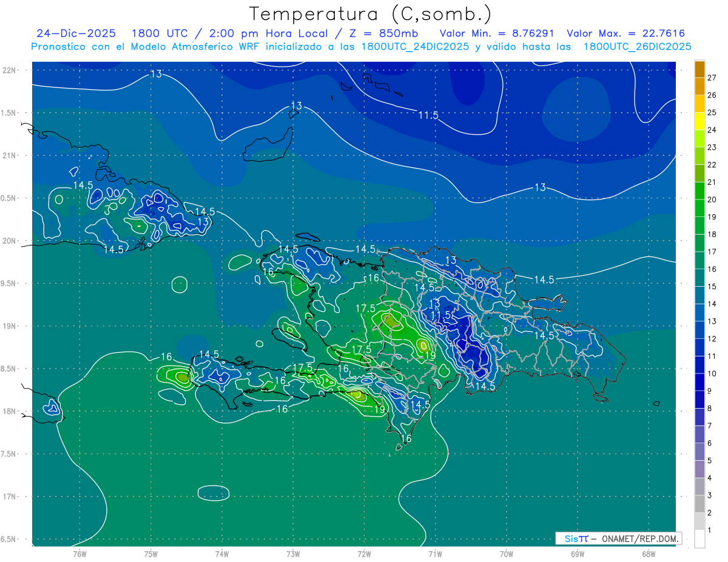This screenshot has width=728, height=562.
Task: Click the 11.5 contour label over the northern ocean
Action: (x=428, y=115)
